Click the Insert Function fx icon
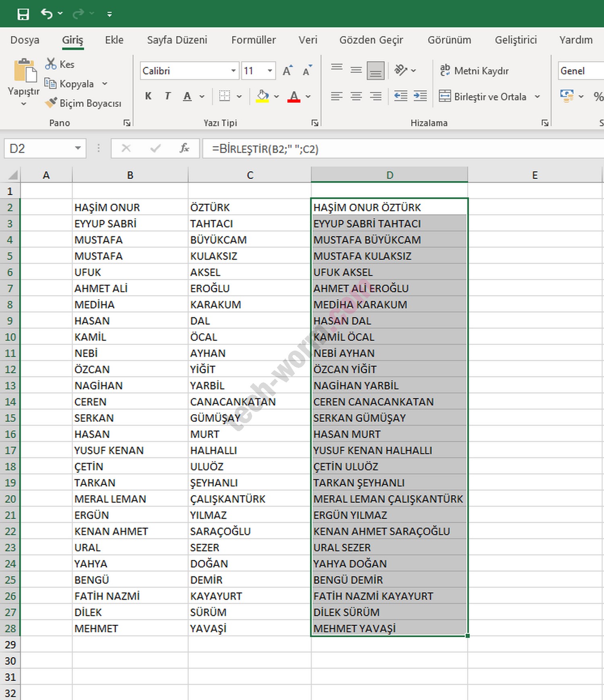 [184, 149]
